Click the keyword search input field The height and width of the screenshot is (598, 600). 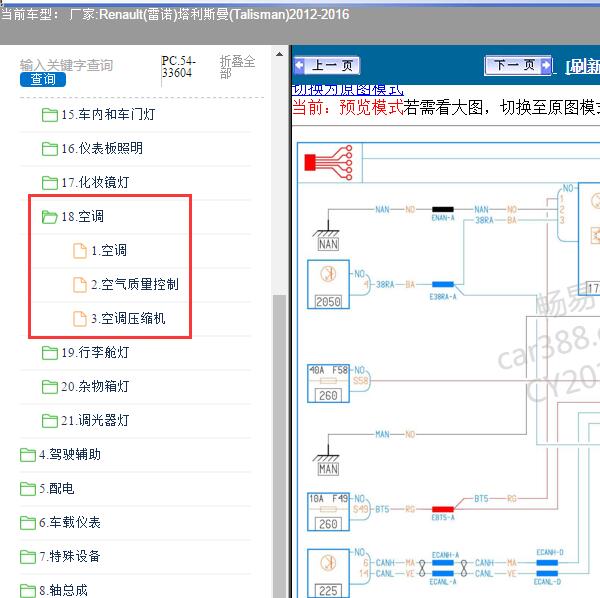[x=66, y=65]
